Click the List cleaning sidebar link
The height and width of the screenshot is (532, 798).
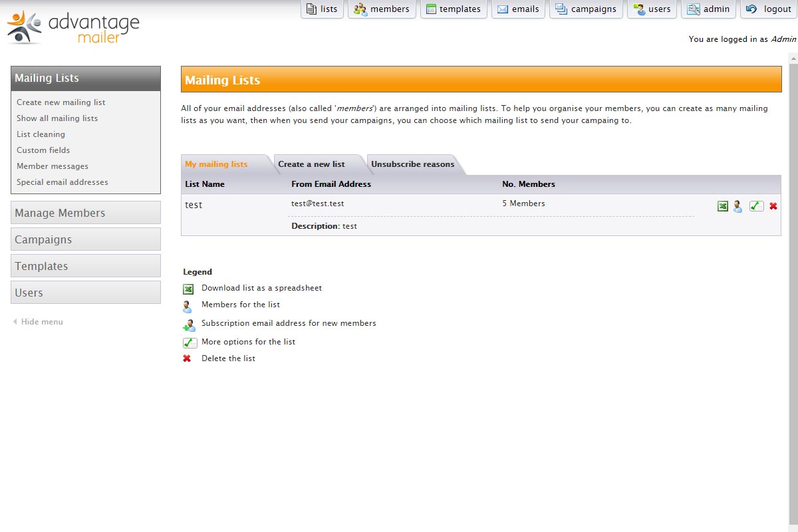(41, 134)
